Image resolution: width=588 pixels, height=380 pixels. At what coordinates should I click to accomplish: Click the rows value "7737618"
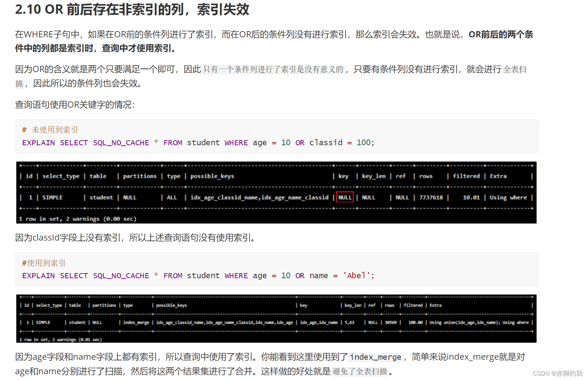tap(431, 197)
